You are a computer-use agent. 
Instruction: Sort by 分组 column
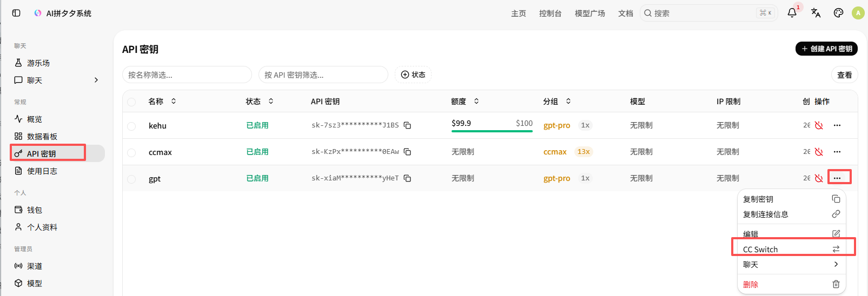(x=557, y=101)
